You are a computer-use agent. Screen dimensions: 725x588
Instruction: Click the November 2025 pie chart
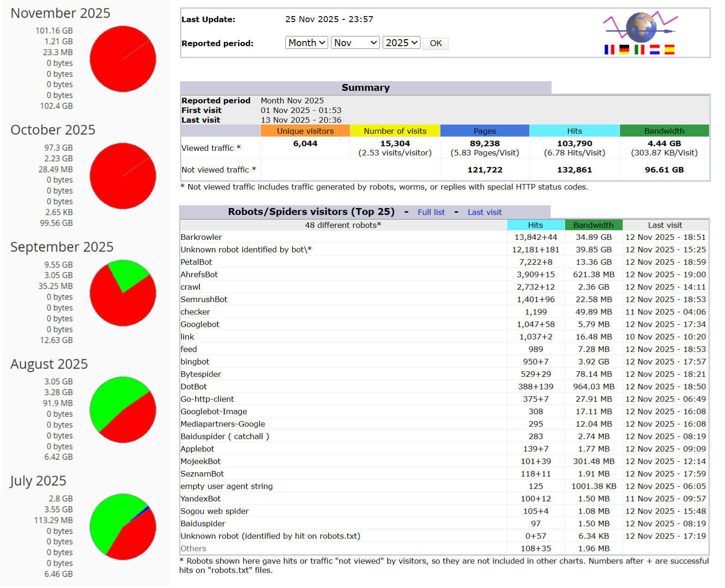point(123,59)
